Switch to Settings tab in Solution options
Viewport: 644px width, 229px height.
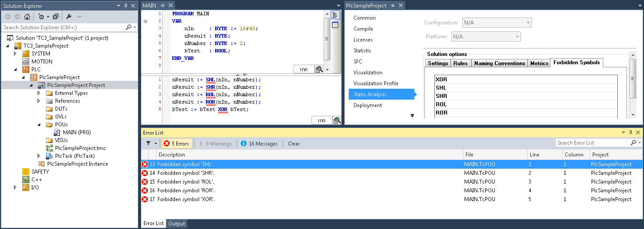click(x=438, y=63)
